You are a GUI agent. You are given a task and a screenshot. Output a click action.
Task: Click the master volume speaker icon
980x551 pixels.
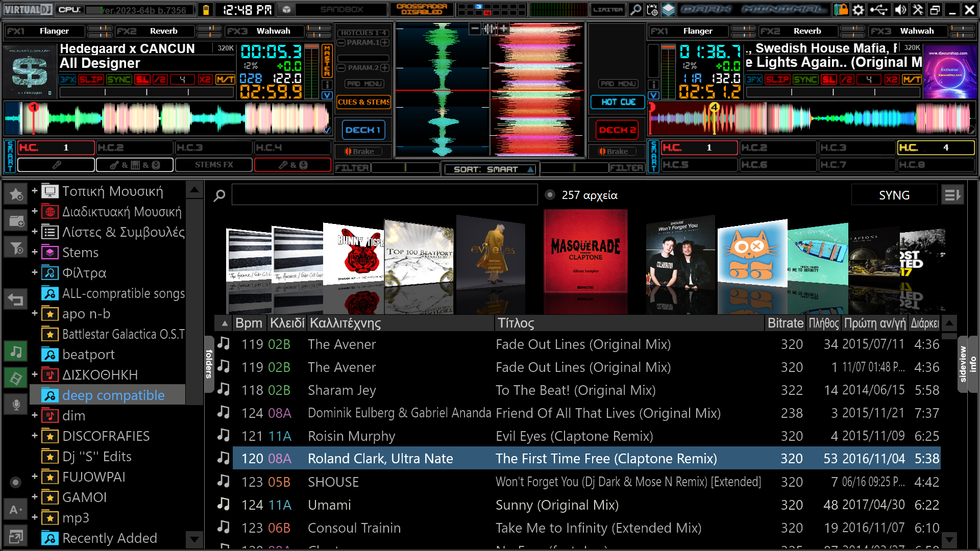(x=901, y=10)
